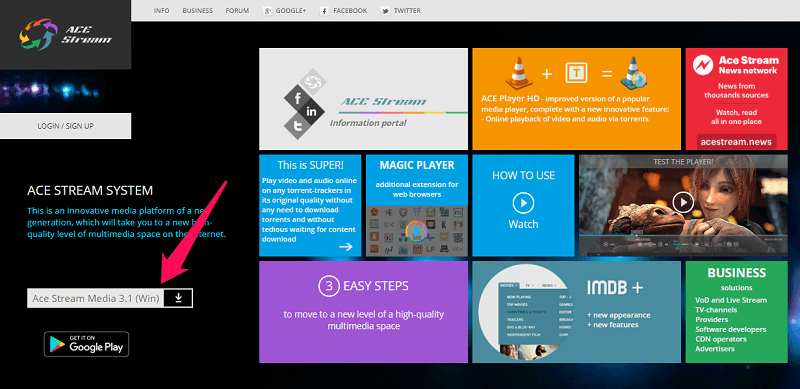Image resolution: width=800 pixels, height=389 pixels.
Task: Open the INFO menu item
Action: tap(161, 11)
